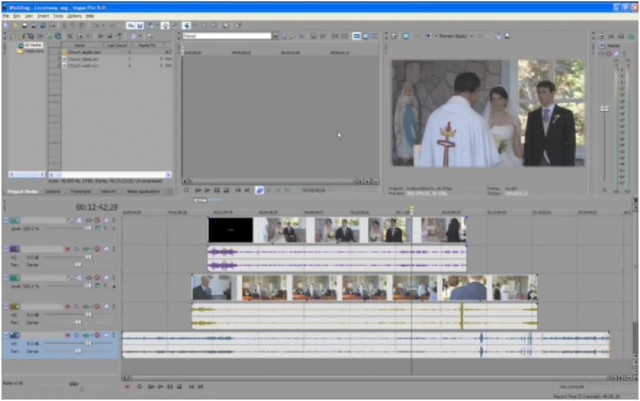Minimize the first video track header
Screen dimensions: 640x401
pos(5,221)
